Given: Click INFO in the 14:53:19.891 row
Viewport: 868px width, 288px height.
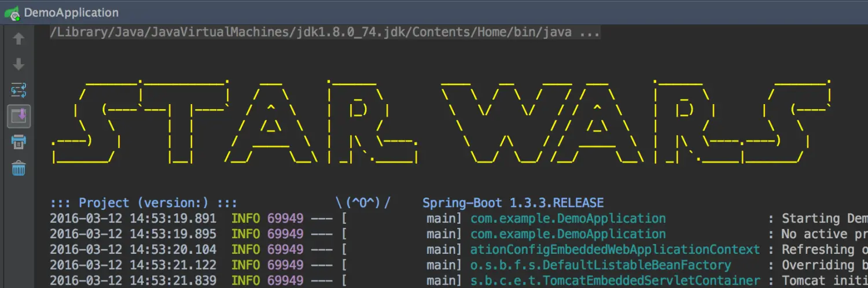Looking at the screenshot, I should coord(245,219).
